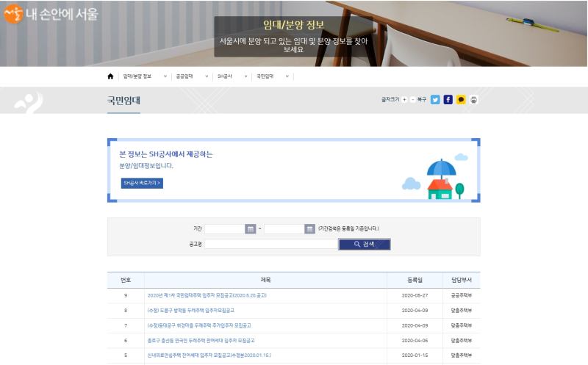Decrease font size with the minus icon
Viewport: 588px width, 365px height.
click(x=412, y=100)
